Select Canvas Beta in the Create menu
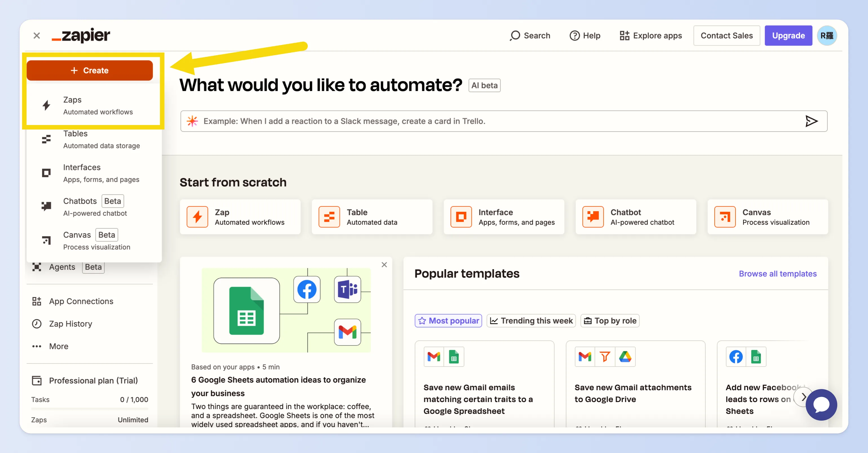Screen dimensions: 868x453 click(x=94, y=240)
